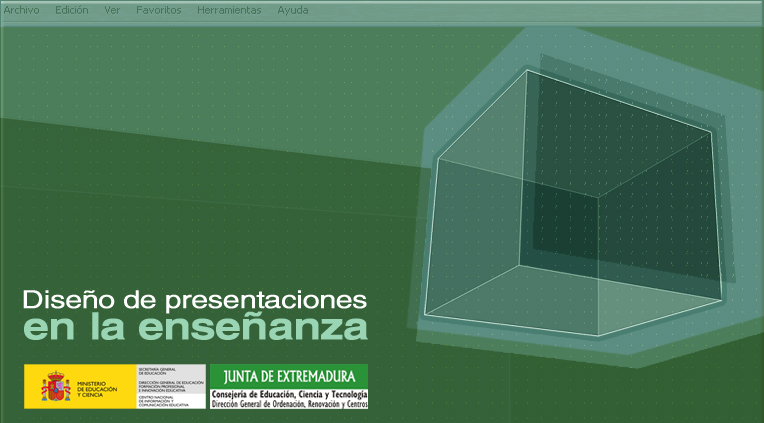Open the Edición menu

click(72, 10)
